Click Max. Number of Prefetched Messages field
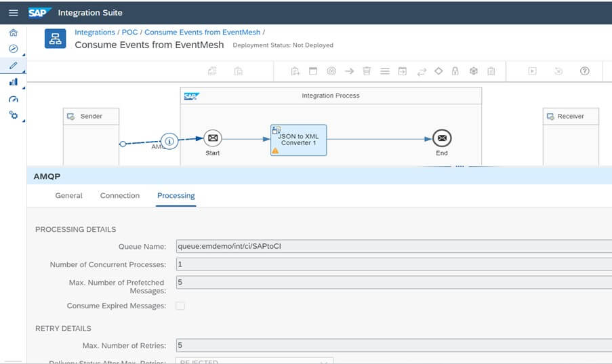 click(x=394, y=283)
